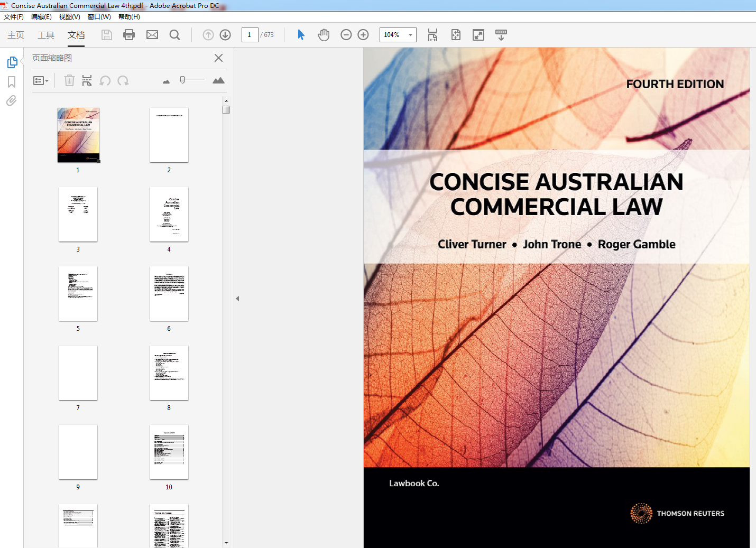Screen dimensions: 756x548
Task: Click the Thomson Reuters logo
Action: point(677,513)
